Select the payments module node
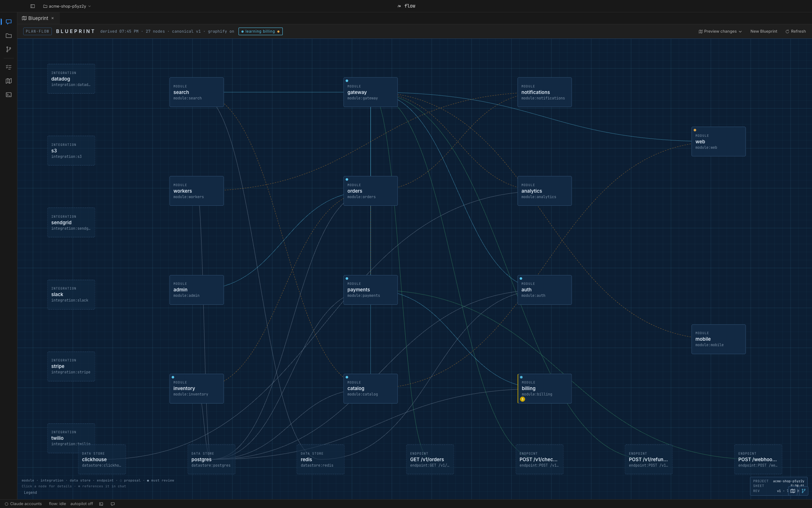 coord(370,290)
